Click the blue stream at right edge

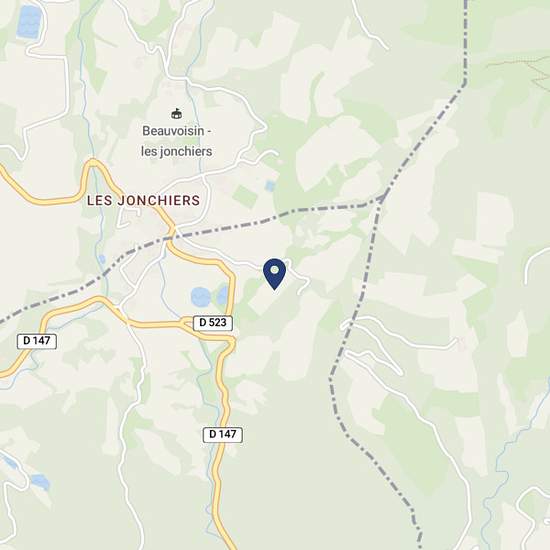point(509,467)
